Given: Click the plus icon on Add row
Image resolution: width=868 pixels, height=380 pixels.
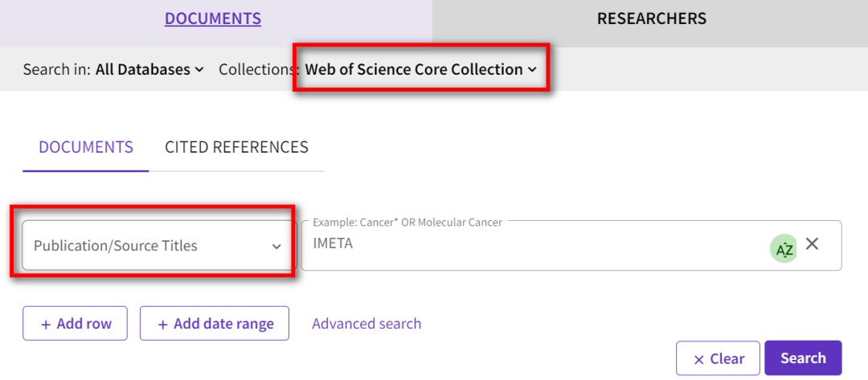Looking at the screenshot, I should click(46, 324).
